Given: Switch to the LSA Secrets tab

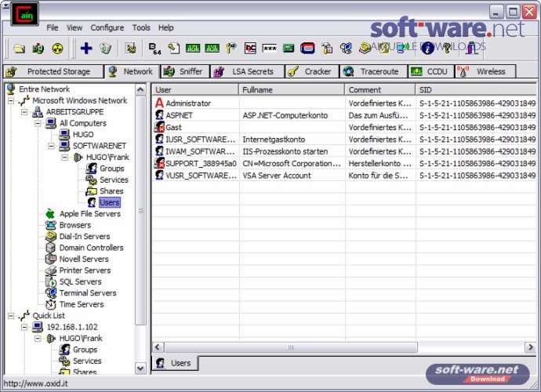Looking at the screenshot, I should (x=247, y=71).
